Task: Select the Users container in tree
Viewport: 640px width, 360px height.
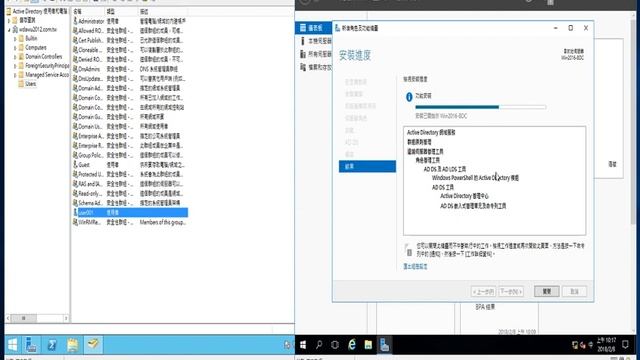Action: (31, 84)
